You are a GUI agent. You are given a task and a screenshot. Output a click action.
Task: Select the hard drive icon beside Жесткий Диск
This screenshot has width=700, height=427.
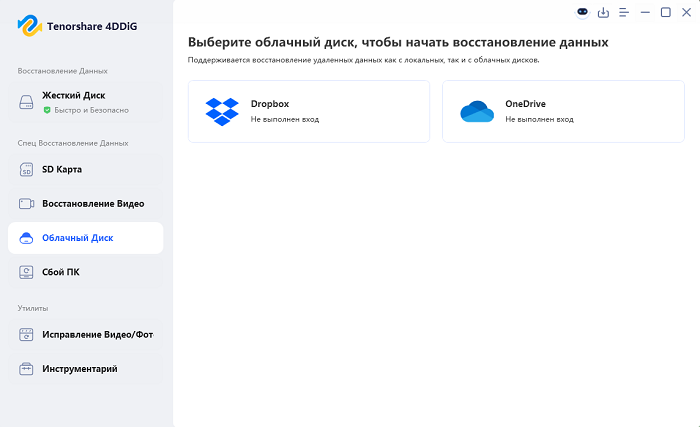pyautogui.click(x=26, y=102)
